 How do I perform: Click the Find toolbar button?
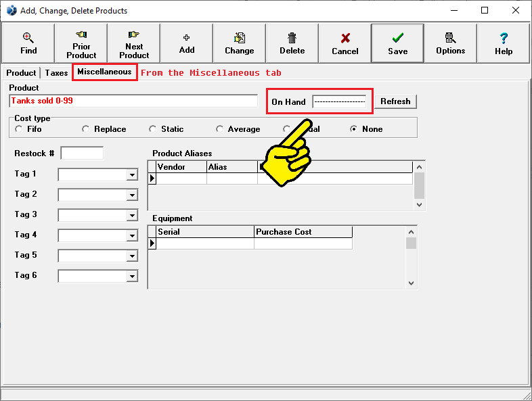28,43
